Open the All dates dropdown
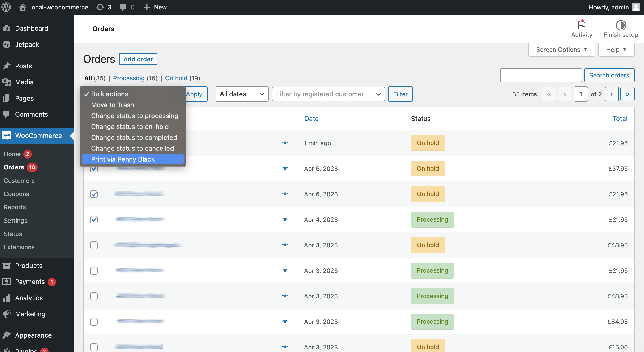The image size is (644, 352). click(242, 94)
